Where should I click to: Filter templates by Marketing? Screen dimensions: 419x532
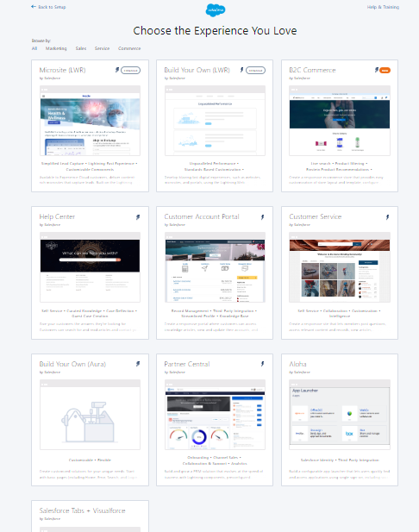(56, 48)
